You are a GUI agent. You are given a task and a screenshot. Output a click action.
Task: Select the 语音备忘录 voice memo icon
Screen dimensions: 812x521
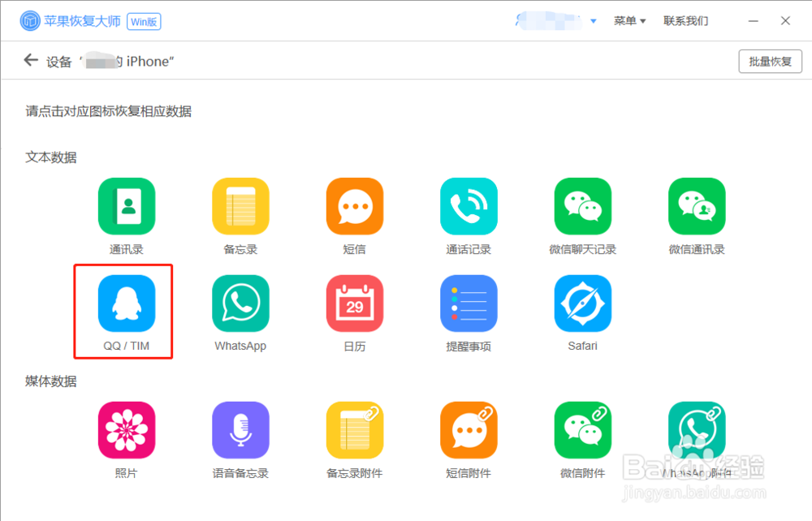(x=240, y=430)
